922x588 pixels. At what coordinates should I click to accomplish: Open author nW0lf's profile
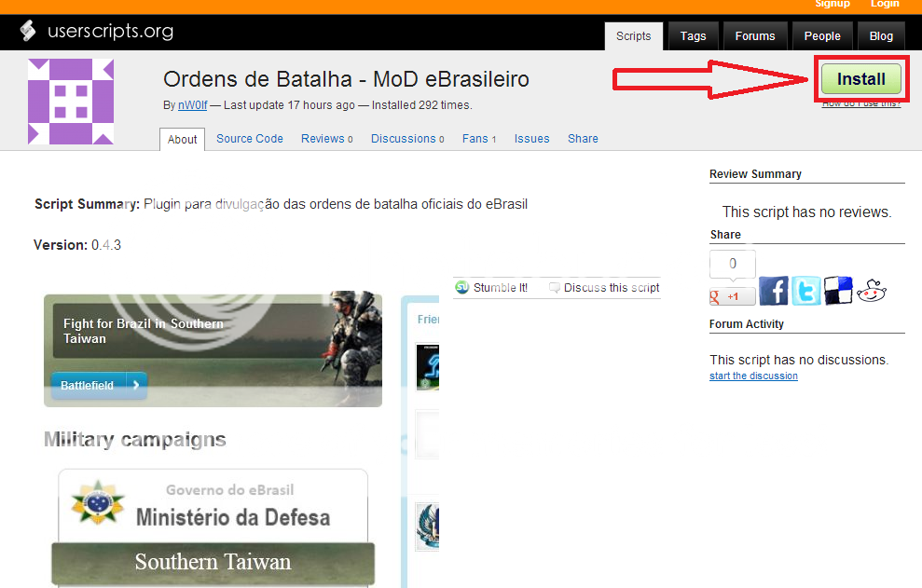[193, 105]
